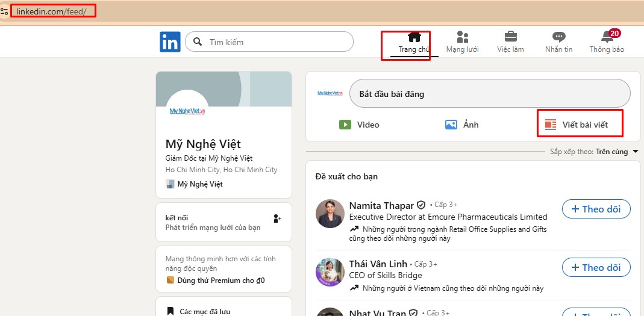Click the LinkedIn logo icon

[x=170, y=42]
